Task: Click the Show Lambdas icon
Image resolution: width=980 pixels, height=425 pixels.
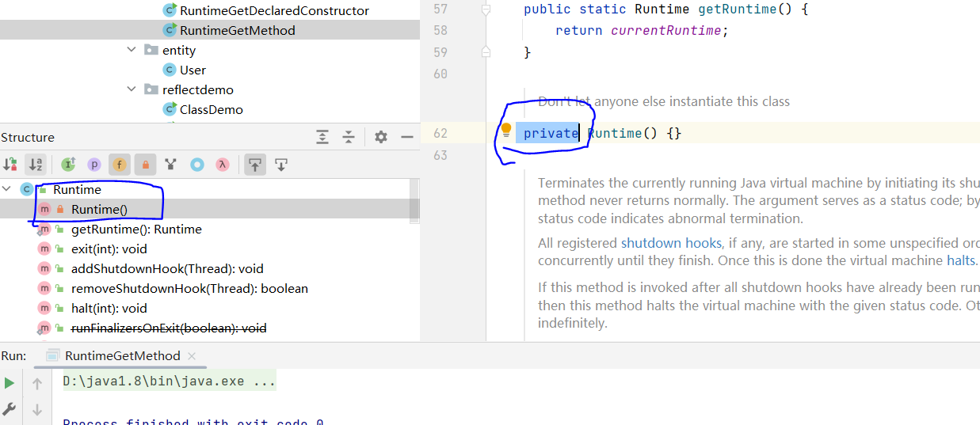Action: (223, 165)
